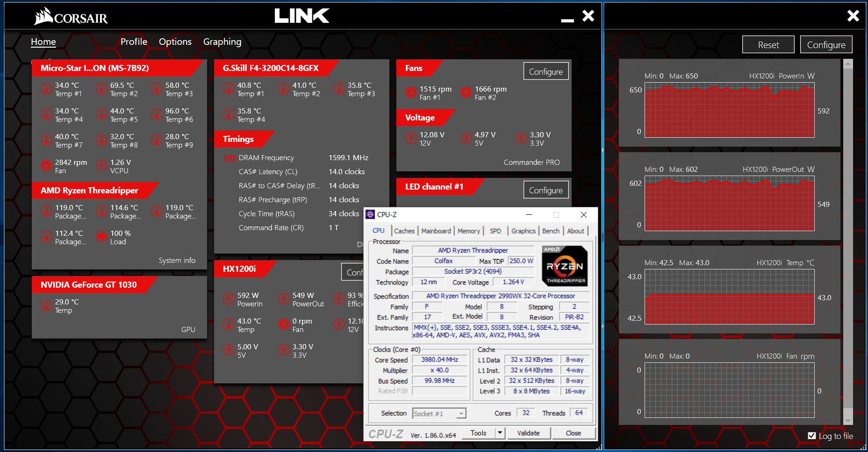Screen dimensions: 868x452
Task: Click the CPU Load chip icon
Action: (101, 237)
